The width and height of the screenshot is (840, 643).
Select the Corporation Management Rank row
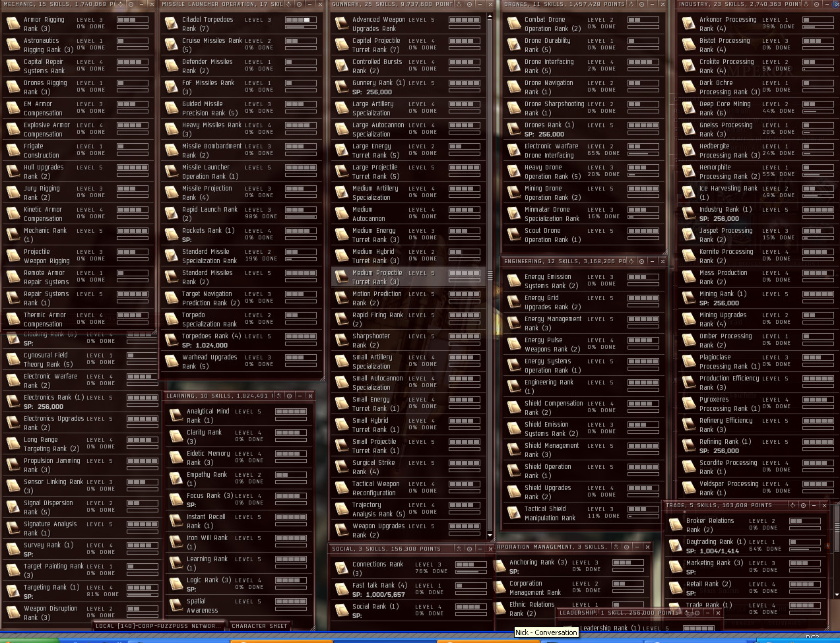pyautogui.click(x=572, y=588)
